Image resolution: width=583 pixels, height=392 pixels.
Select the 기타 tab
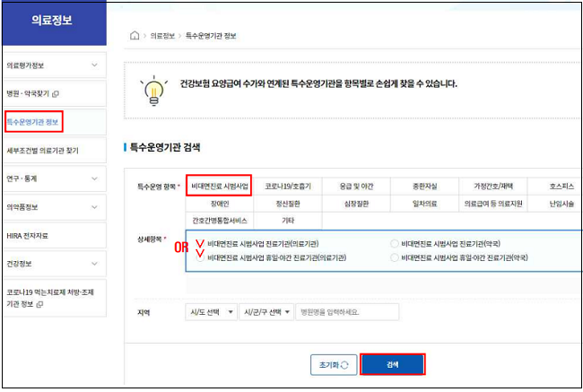point(288,221)
